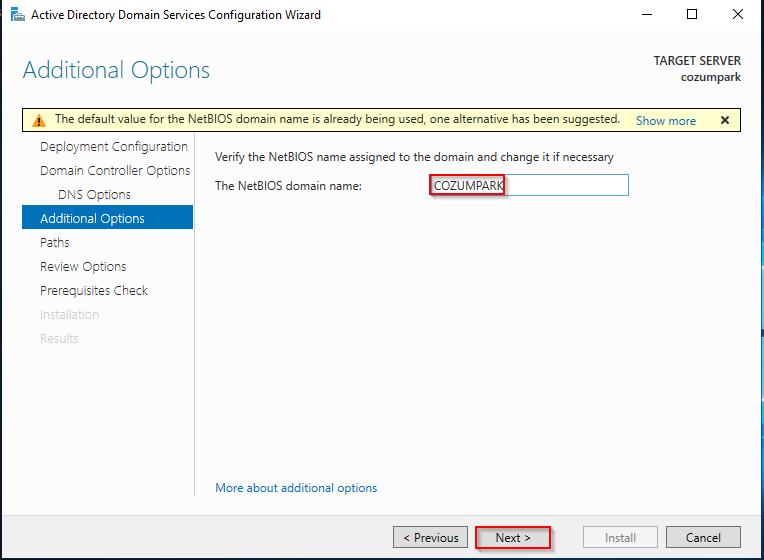The image size is (764, 560).
Task: Cancel the configuration wizard
Action: click(x=703, y=537)
